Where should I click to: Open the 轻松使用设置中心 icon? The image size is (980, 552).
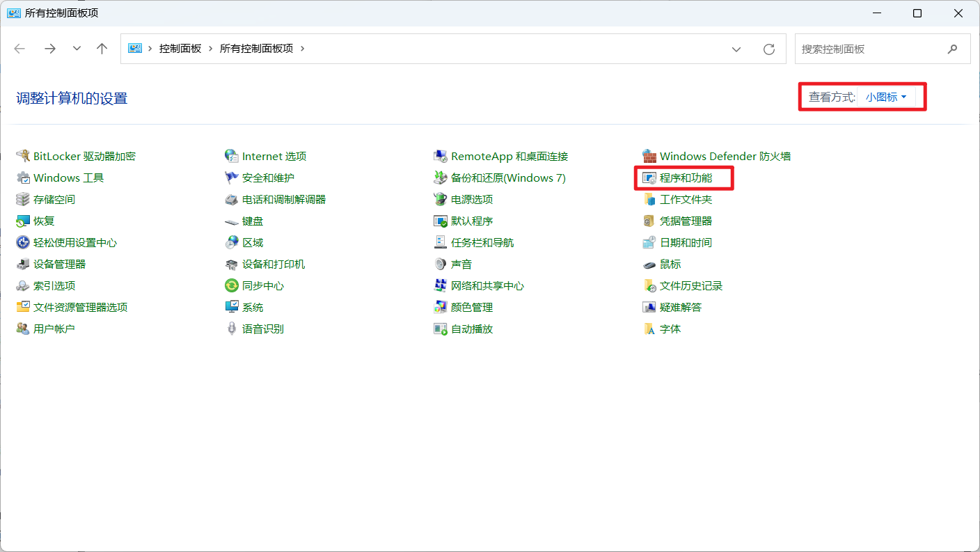coord(23,242)
